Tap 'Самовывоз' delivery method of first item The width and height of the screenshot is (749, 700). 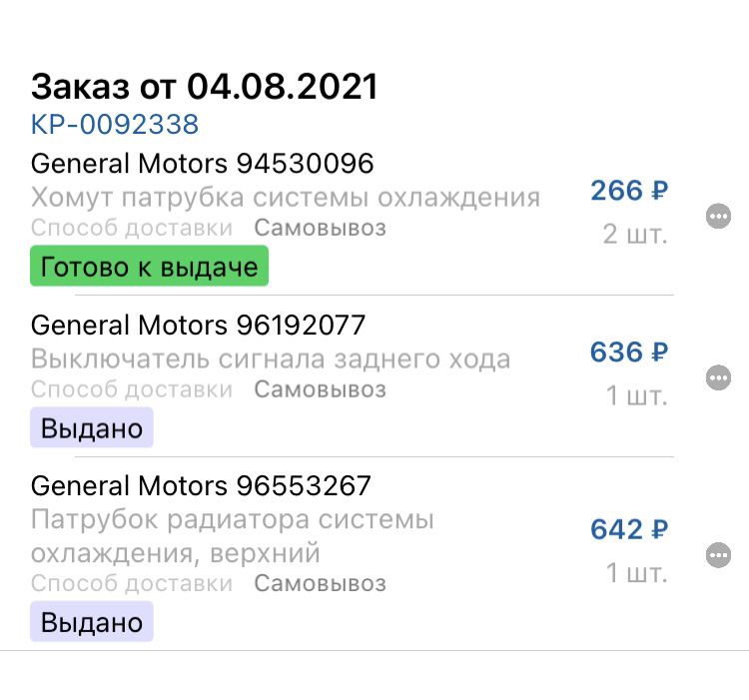point(320,228)
